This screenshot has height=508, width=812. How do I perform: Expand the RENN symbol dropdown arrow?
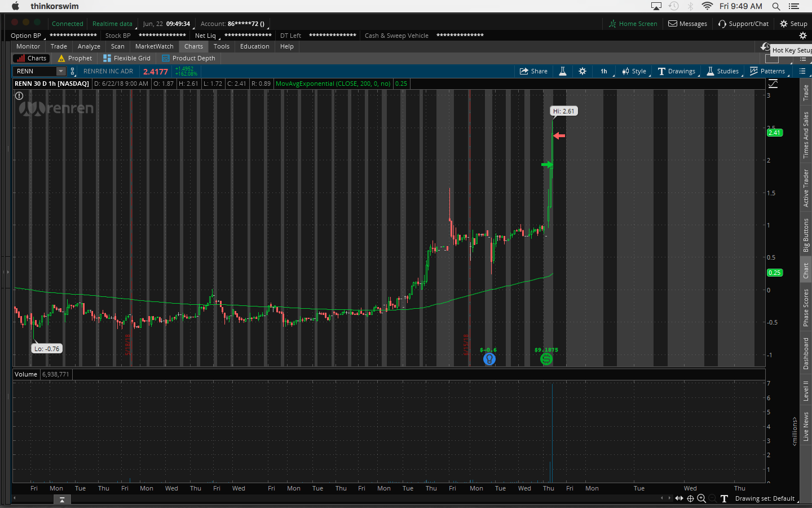(x=61, y=71)
